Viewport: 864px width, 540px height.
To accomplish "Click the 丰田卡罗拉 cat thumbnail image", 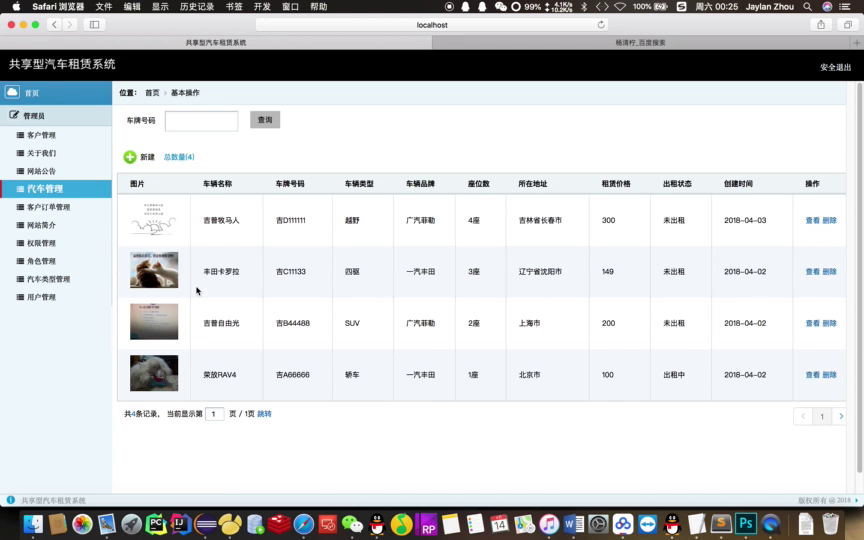I will 154,270.
